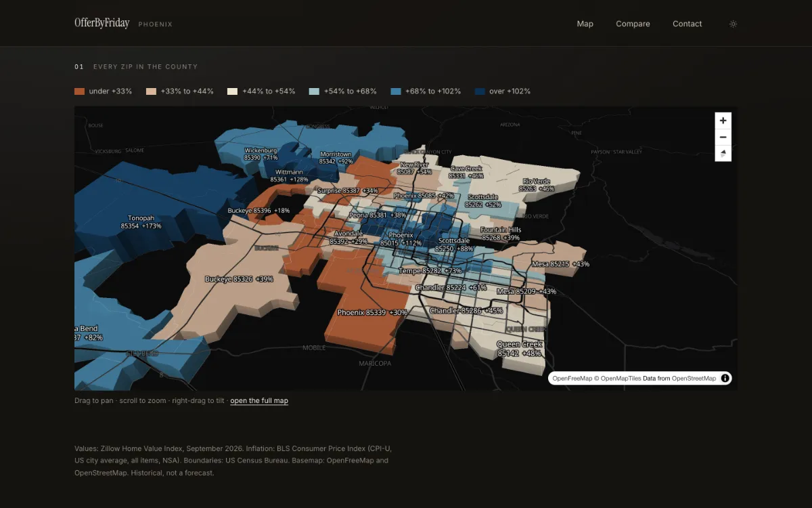Open the OpenStreetMap attribution link
Viewport: 812px width, 508px height.
pos(694,379)
